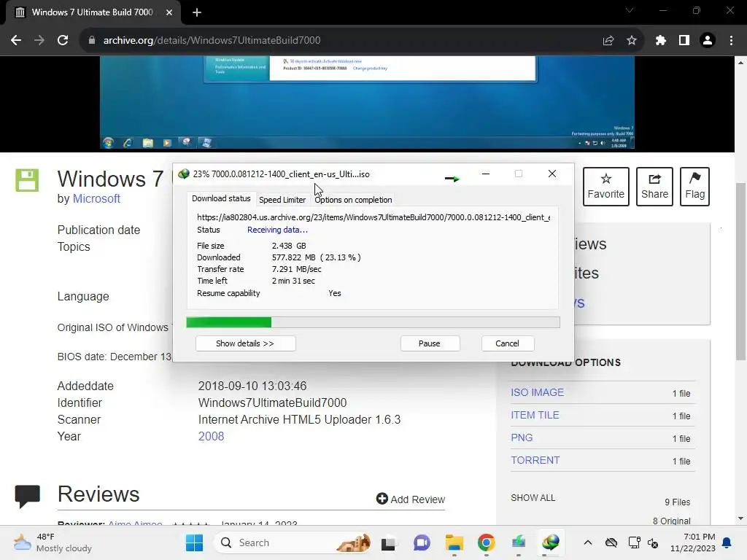This screenshot has height=560, width=747.
Task: Open the TORRENT download option
Action: [x=535, y=461]
